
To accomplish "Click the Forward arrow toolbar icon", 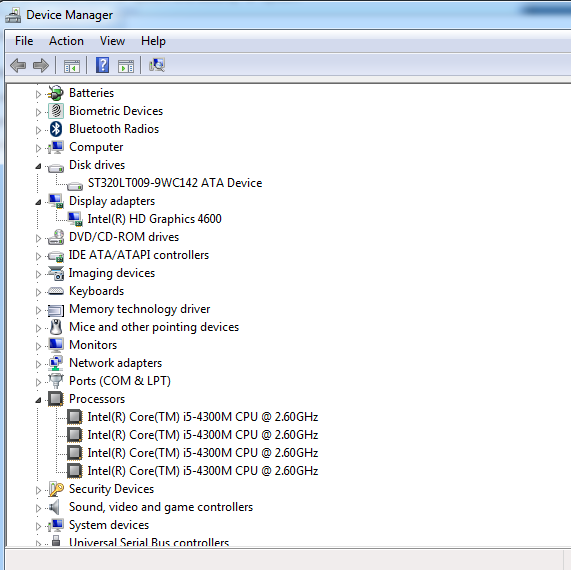I will [40, 66].
